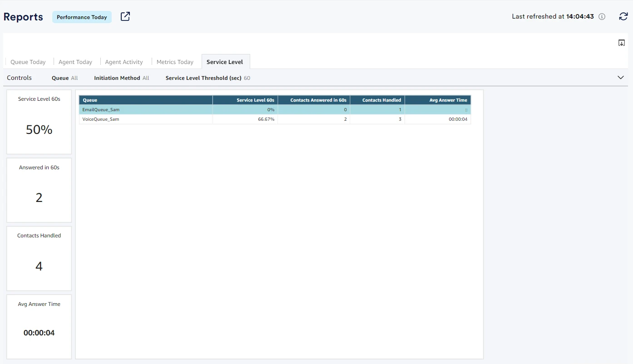This screenshot has width=633, height=364.
Task: Sort by Contacts Handled column header
Action: tap(381, 100)
